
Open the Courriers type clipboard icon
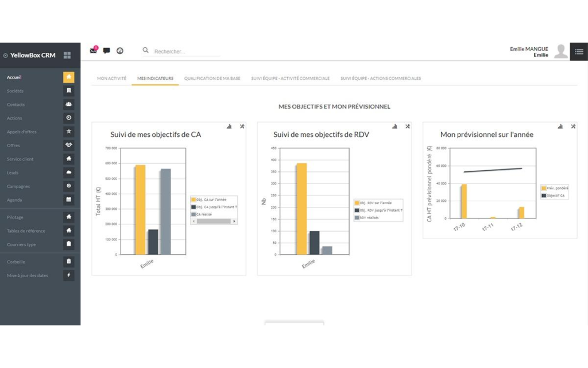click(x=69, y=244)
